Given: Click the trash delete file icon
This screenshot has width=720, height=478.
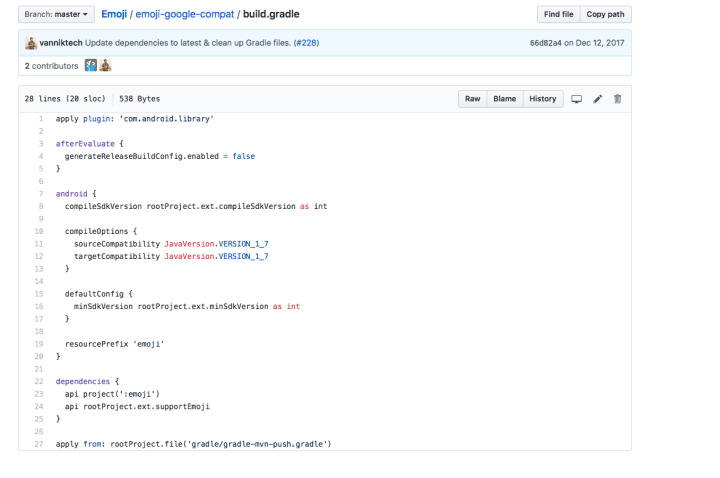Looking at the screenshot, I should (617, 99).
